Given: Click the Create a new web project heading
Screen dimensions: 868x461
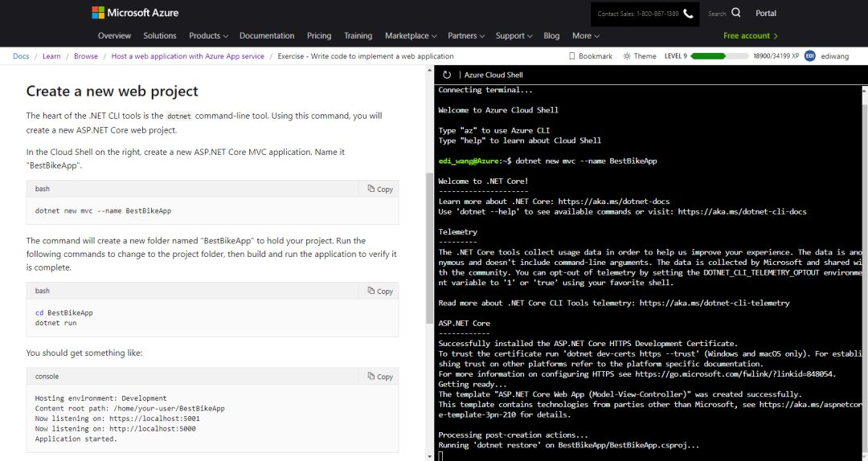Looking at the screenshot, I should click(x=112, y=91).
